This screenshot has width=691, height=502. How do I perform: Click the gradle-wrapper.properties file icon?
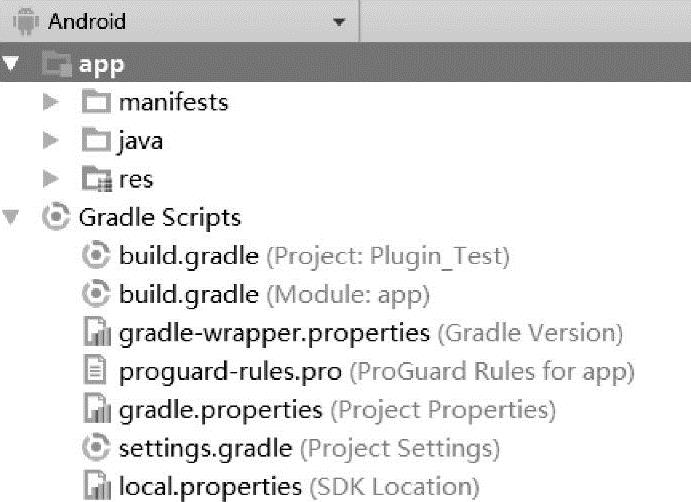point(95,333)
